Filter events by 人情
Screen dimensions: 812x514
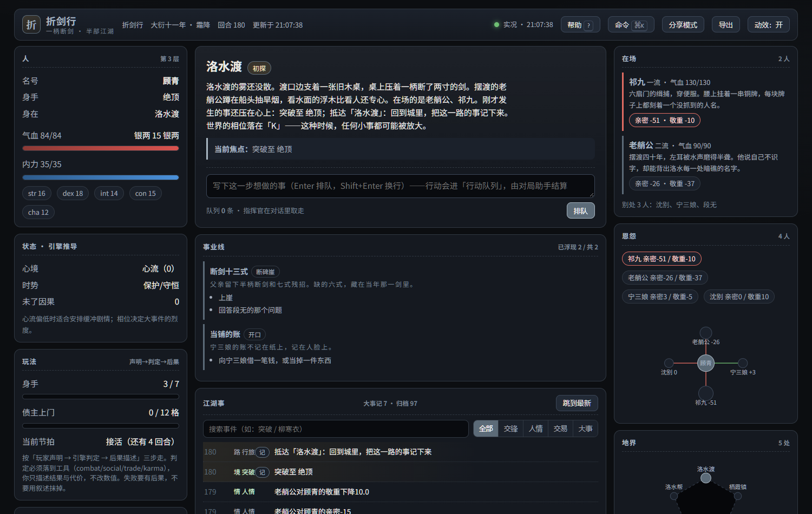point(536,429)
